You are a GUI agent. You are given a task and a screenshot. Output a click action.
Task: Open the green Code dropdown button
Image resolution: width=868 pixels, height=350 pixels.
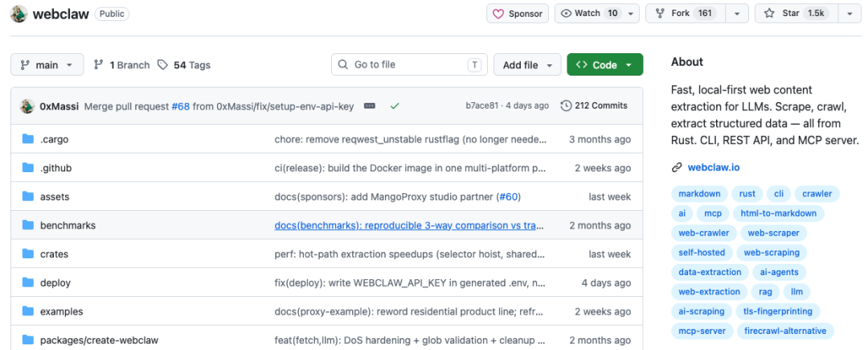pyautogui.click(x=604, y=65)
